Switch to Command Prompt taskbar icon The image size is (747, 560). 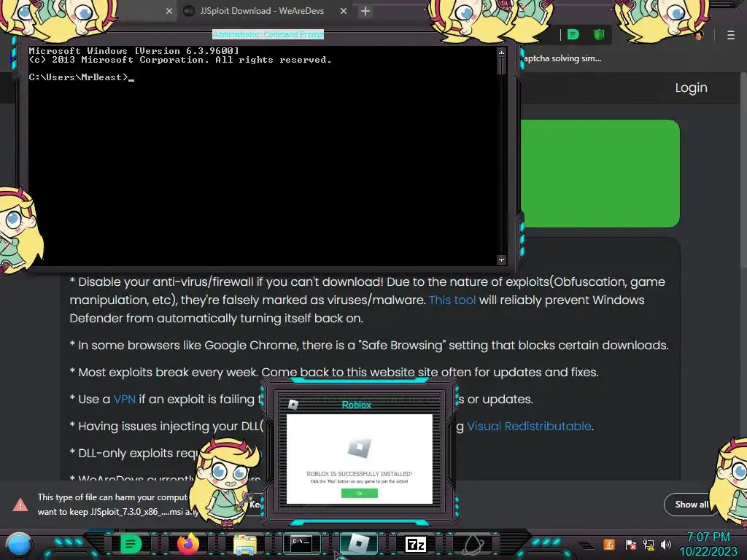point(301,543)
